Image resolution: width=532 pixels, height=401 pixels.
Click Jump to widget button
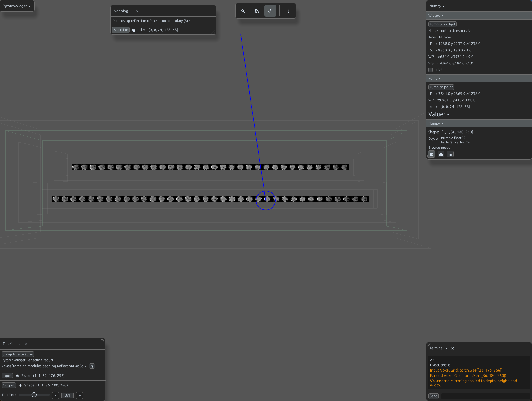click(442, 24)
